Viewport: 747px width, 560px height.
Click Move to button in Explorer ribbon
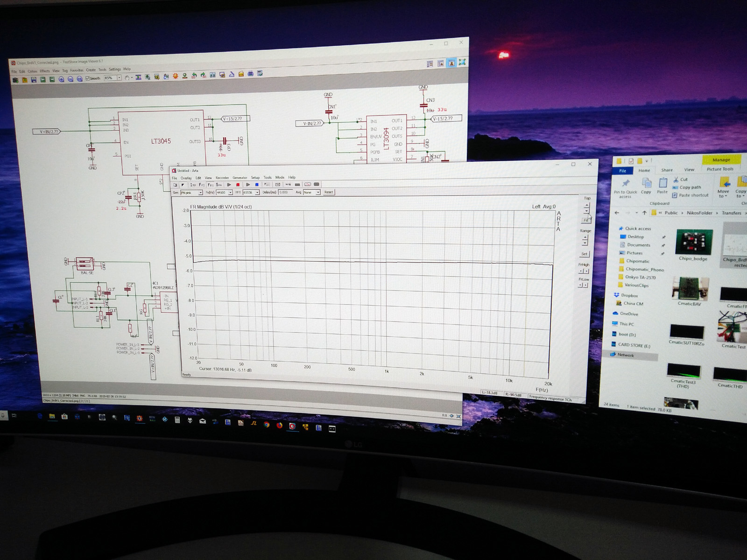click(x=723, y=187)
